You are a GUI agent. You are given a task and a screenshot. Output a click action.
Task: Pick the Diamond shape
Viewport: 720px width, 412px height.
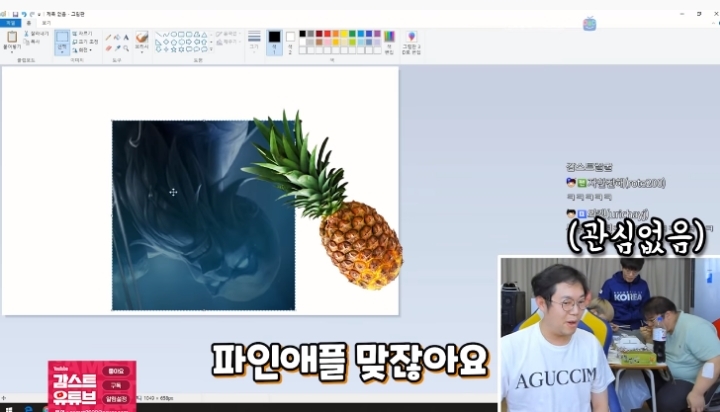pos(166,42)
